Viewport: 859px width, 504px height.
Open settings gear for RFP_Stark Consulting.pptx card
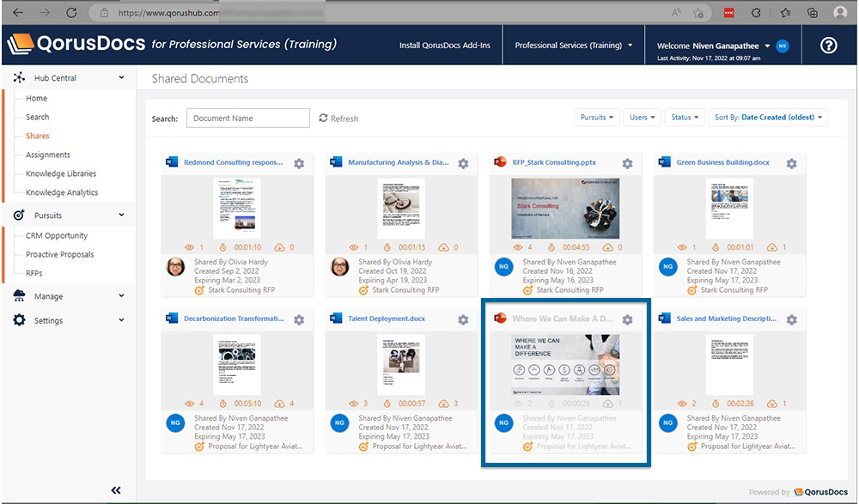pos(628,163)
